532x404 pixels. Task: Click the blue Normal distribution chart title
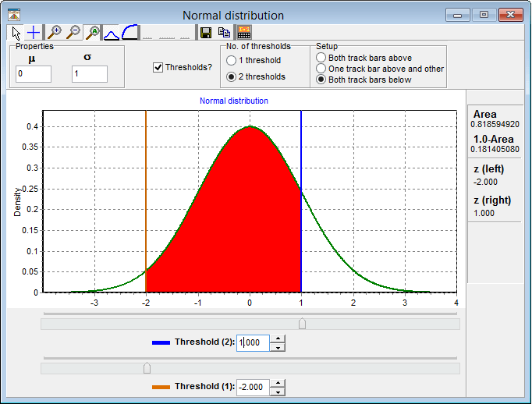234,101
